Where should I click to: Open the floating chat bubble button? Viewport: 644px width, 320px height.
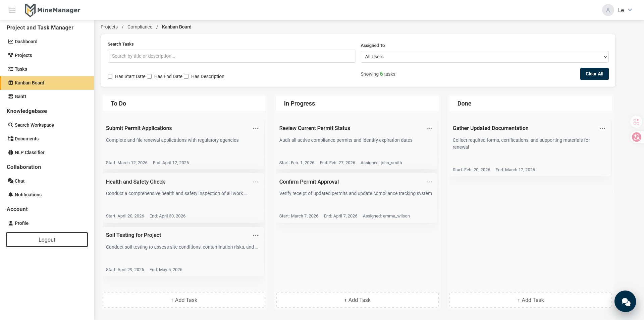(625, 301)
